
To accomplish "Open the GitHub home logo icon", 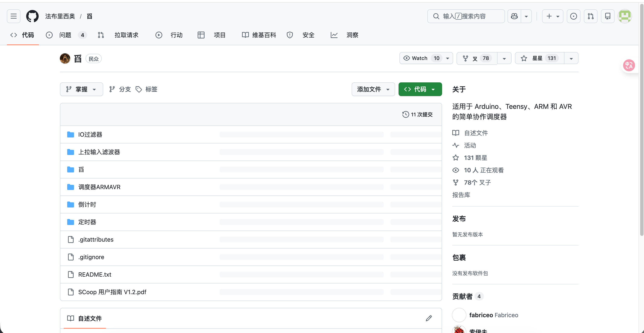I will click(x=32, y=16).
